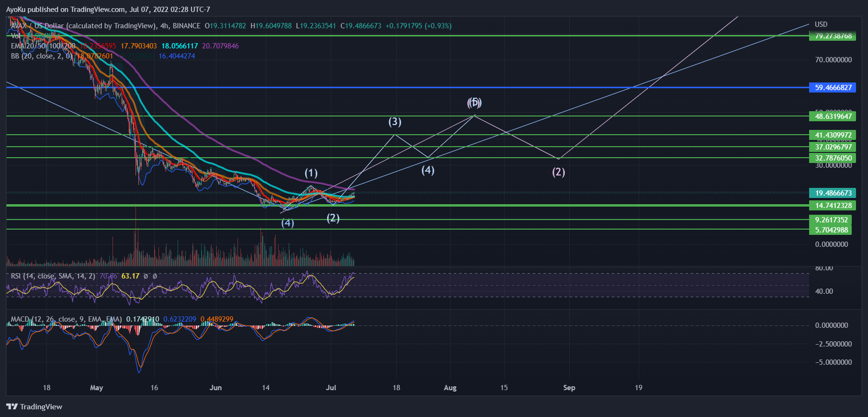Click the BB lower value 16.4044274
This screenshot has height=417, width=868.
click(177, 56)
